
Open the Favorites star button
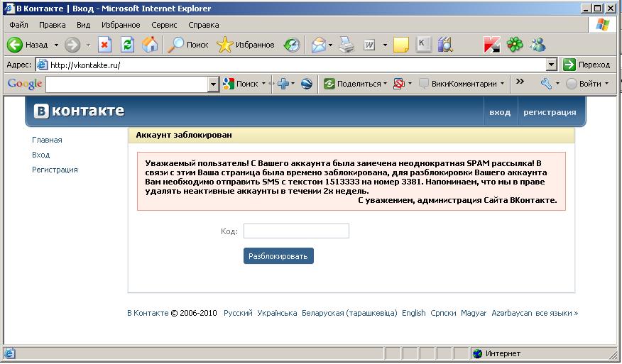pyautogui.click(x=246, y=45)
